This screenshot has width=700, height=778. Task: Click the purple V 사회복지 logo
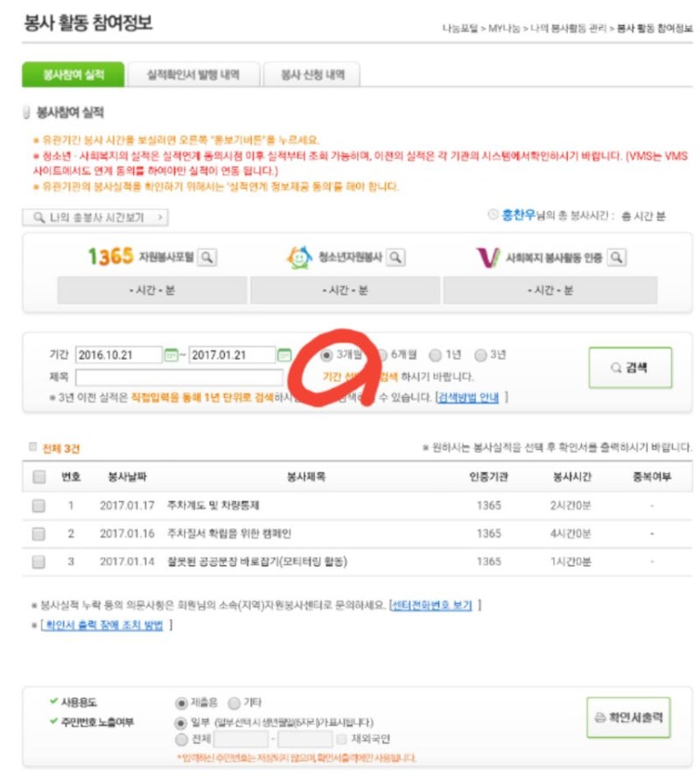coord(487,257)
